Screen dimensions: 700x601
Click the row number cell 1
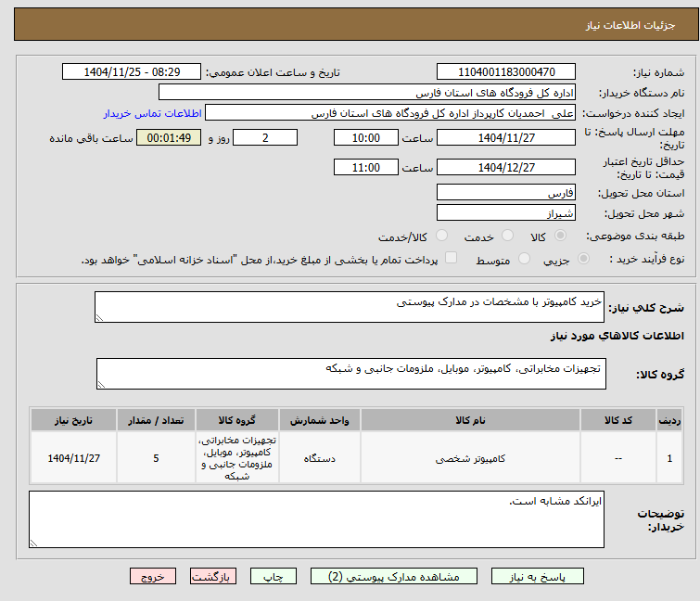coord(669,458)
